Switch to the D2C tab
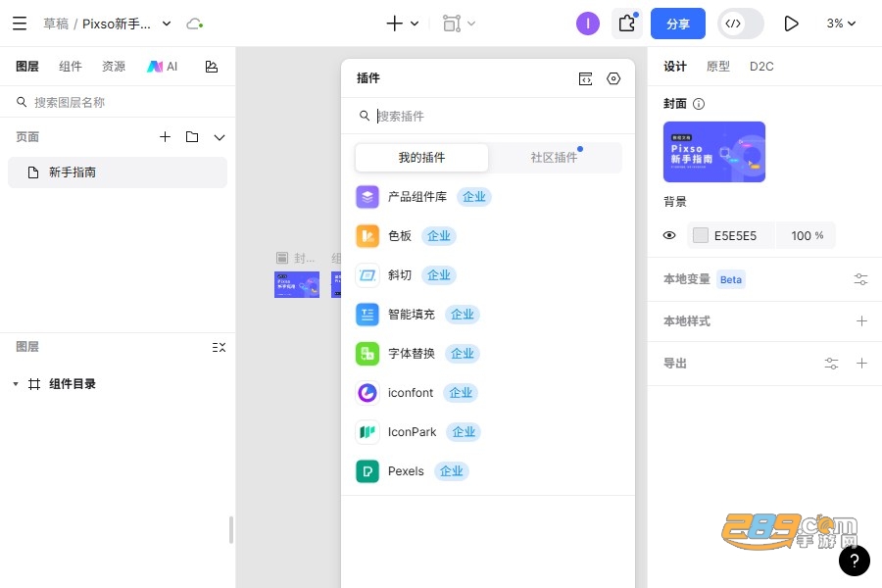 tap(761, 67)
